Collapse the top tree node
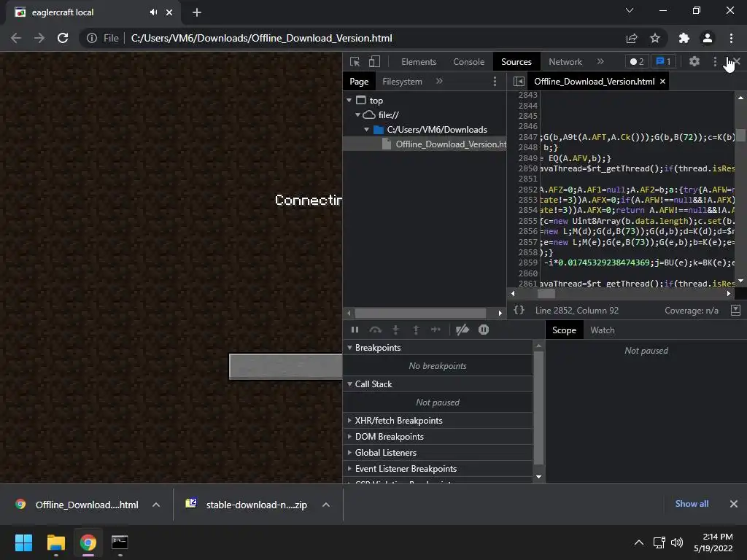This screenshot has width=747, height=560. pos(349,100)
